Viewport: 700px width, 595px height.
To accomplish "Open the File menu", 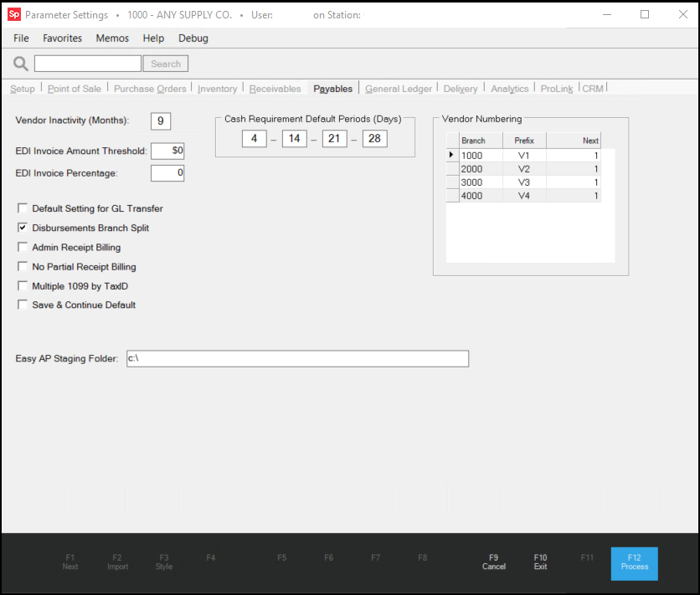I will (21, 38).
